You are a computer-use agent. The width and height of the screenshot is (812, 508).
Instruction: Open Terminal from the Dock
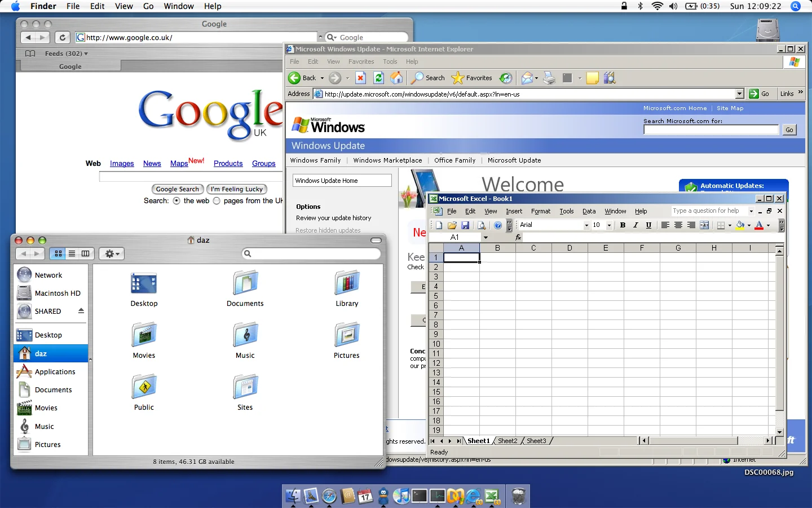(x=420, y=496)
